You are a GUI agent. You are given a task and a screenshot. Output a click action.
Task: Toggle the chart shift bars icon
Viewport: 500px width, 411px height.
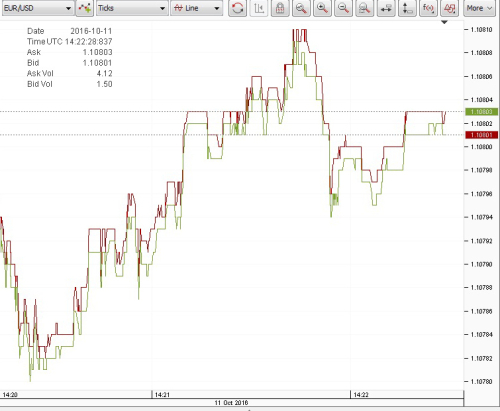click(259, 8)
